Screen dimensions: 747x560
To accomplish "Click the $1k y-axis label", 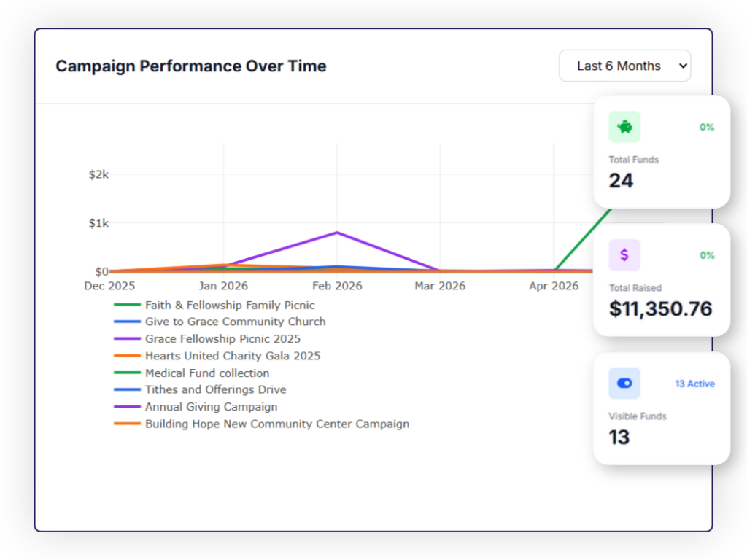I will pyautogui.click(x=98, y=223).
